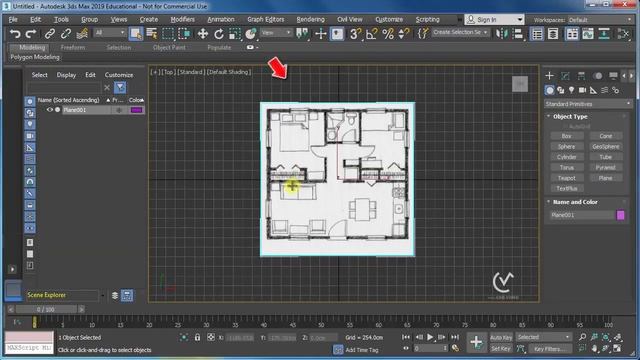The image size is (640, 360).
Task: Click the Scene Explorer search field
Action: [x=64, y=87]
